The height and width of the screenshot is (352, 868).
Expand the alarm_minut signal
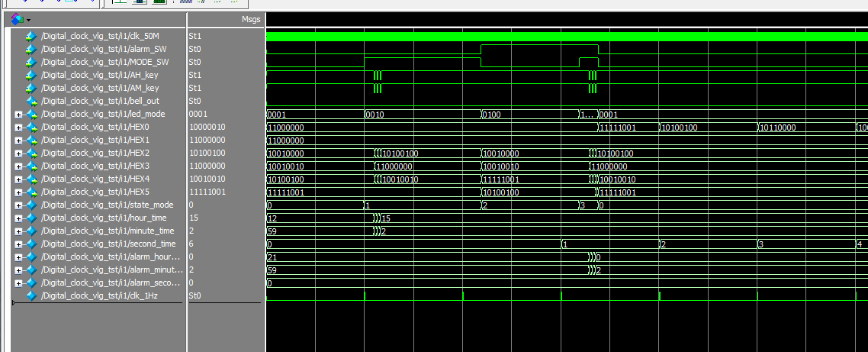coord(18,270)
